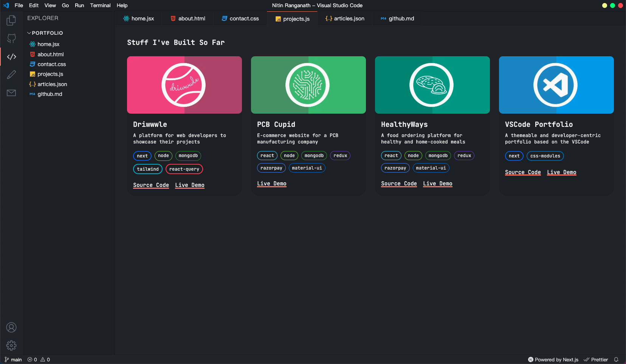The image size is (626, 364).
Task: Click the React icon beside home.jsx in explorer
Action: coord(33,44)
